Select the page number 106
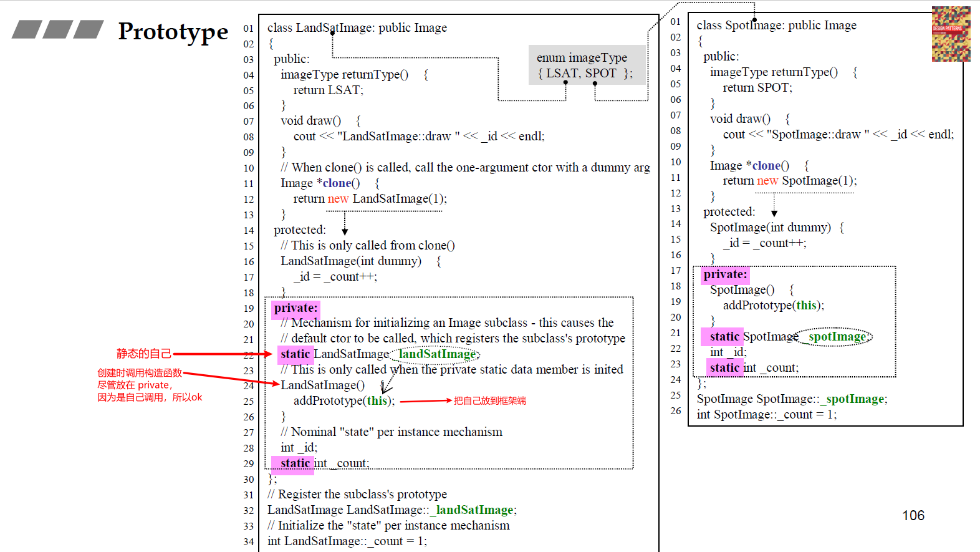This screenshot has width=980, height=552. [913, 515]
